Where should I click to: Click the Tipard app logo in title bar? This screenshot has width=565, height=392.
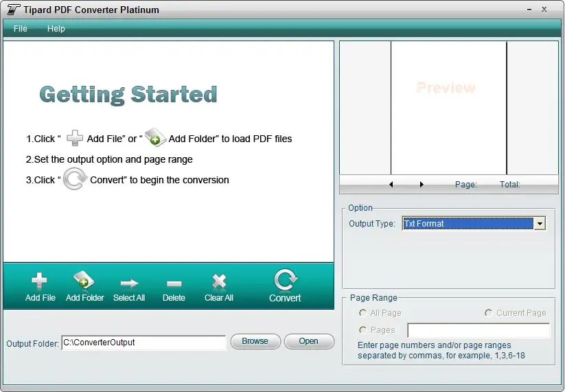click(x=13, y=10)
